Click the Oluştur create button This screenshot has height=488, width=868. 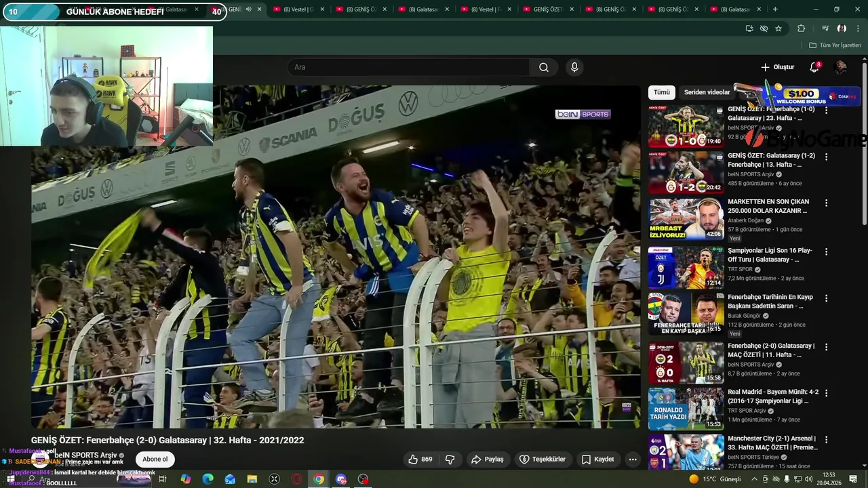pos(777,67)
